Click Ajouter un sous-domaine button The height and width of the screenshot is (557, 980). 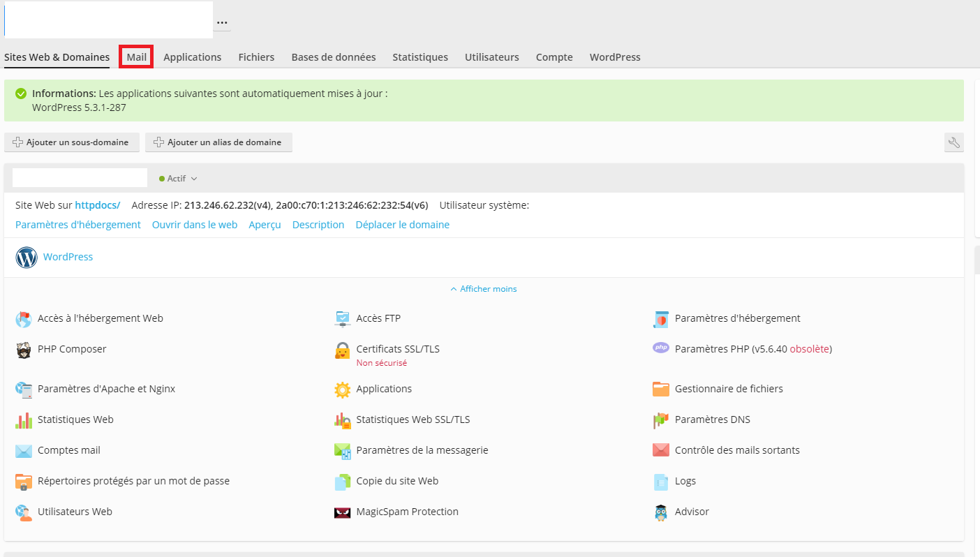coord(72,142)
